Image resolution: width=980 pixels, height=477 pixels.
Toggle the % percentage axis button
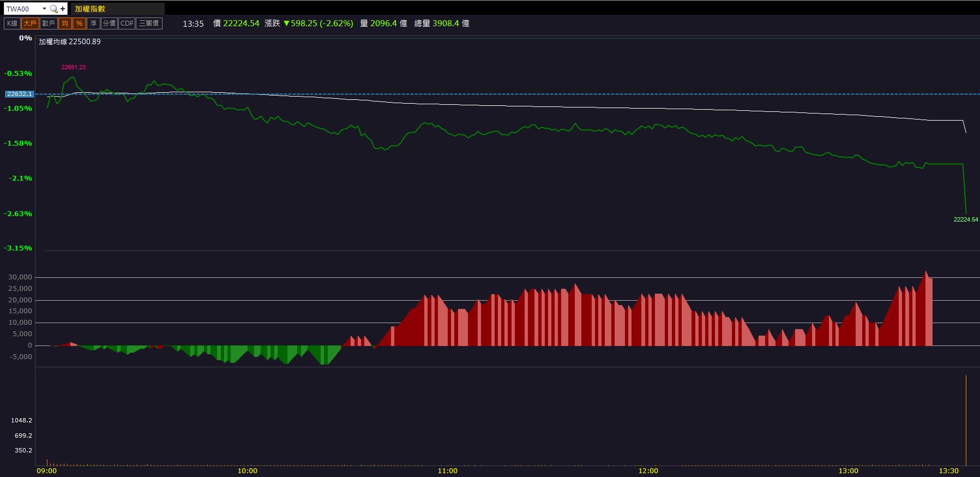pyautogui.click(x=79, y=23)
